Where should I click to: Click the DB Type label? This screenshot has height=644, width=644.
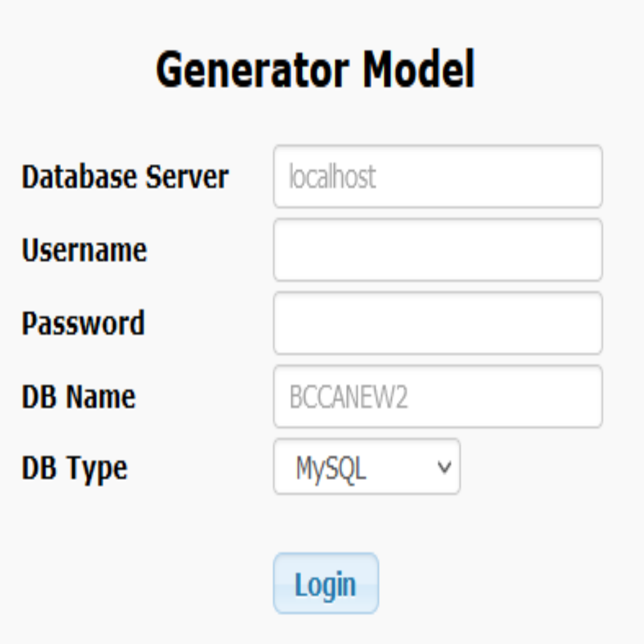click(x=74, y=469)
